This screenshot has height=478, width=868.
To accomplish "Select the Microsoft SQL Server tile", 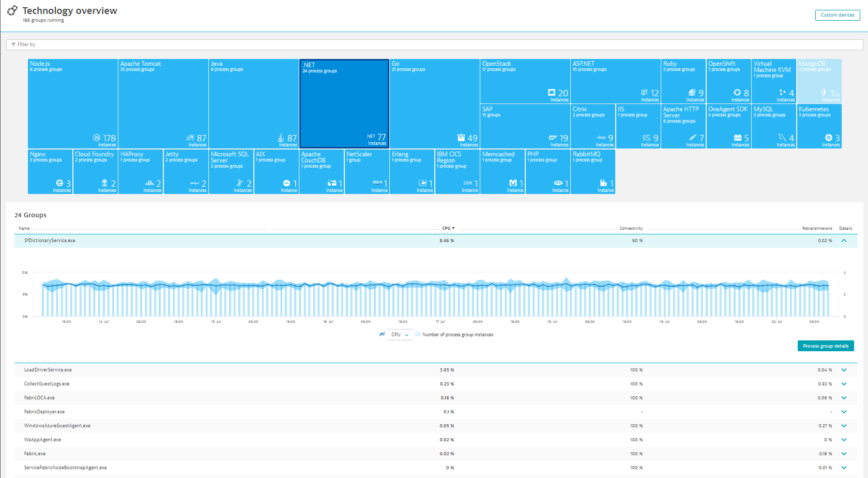I will [231, 172].
